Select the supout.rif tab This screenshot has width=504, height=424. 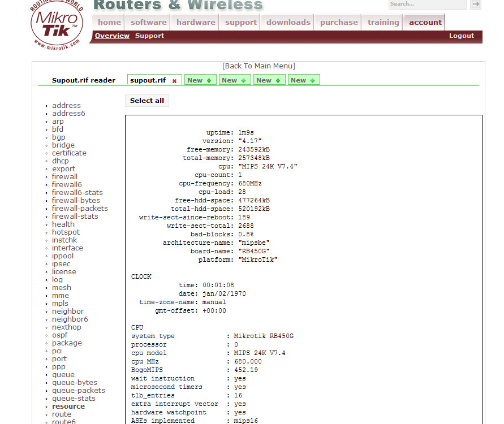pos(148,80)
